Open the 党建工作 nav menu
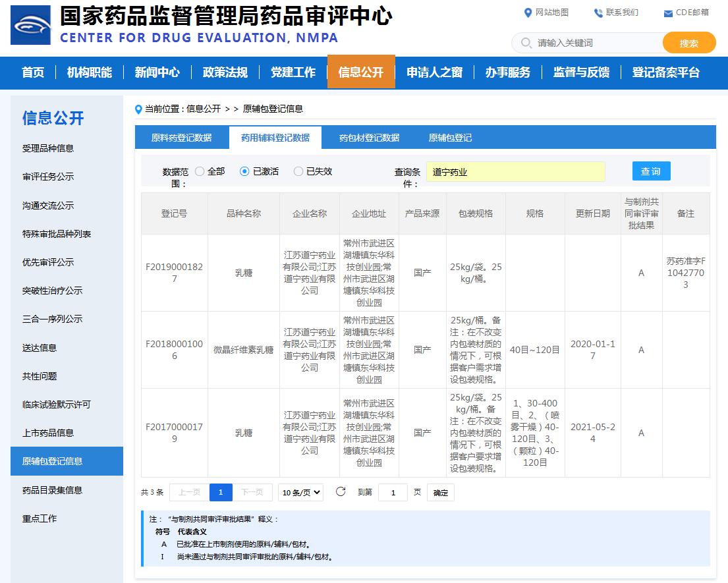The height and width of the screenshot is (583, 728). point(293,72)
